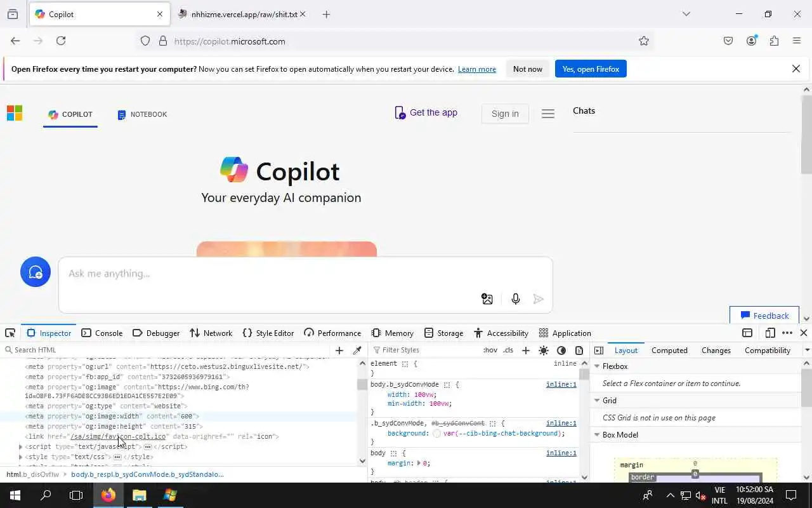
Task: Click the Feedback button
Action: coord(764,316)
